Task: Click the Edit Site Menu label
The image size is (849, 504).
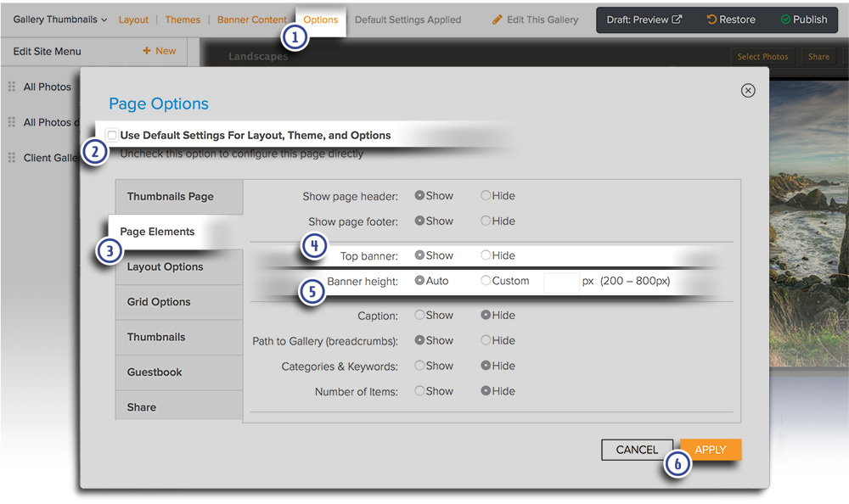Action: 47,52
